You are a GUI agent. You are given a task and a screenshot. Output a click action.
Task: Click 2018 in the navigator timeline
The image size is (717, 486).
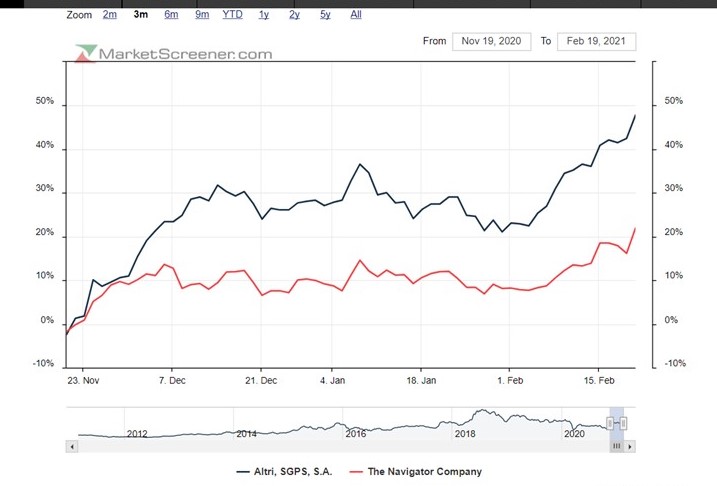coord(465,433)
